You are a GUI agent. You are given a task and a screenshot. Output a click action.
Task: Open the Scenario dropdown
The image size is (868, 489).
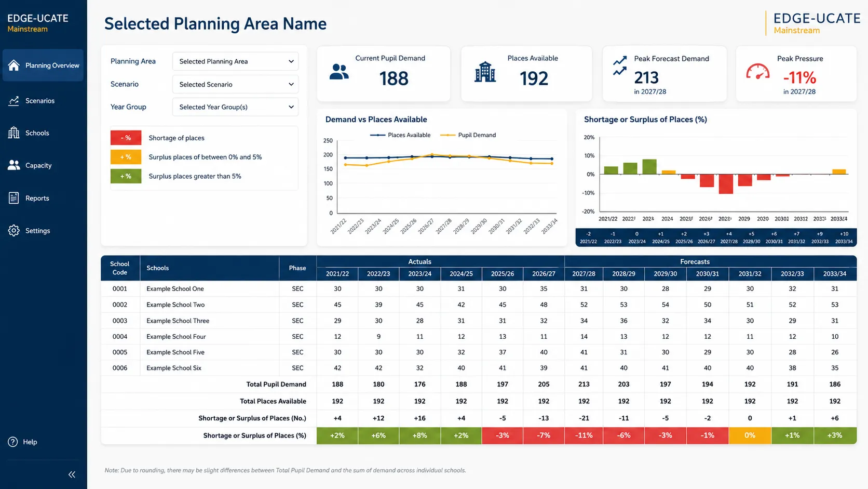click(x=235, y=84)
